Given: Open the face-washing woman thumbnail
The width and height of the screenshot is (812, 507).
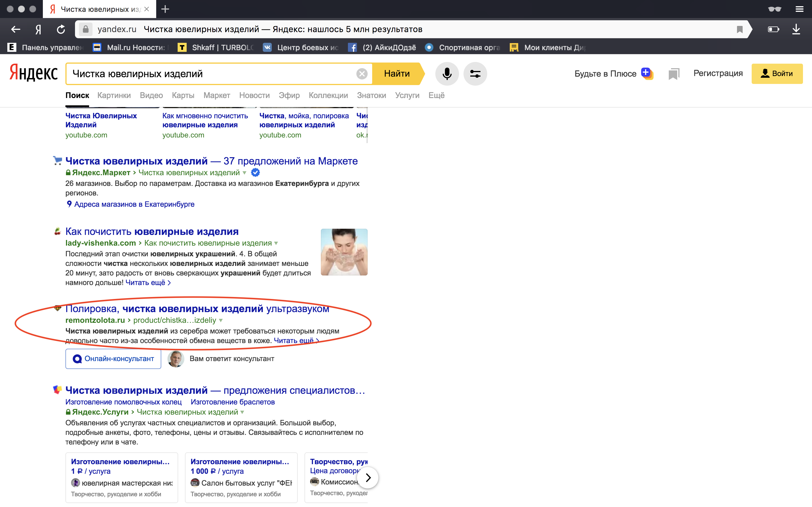Looking at the screenshot, I should (x=344, y=252).
